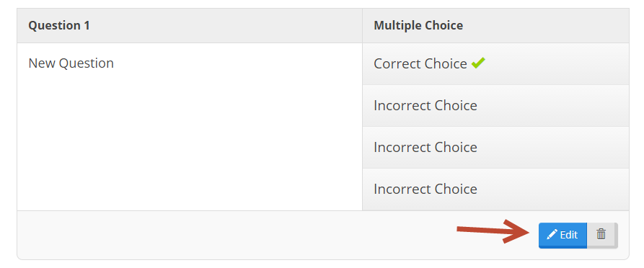Click the Multiple Choice header label
644x268 pixels.
click(x=418, y=25)
